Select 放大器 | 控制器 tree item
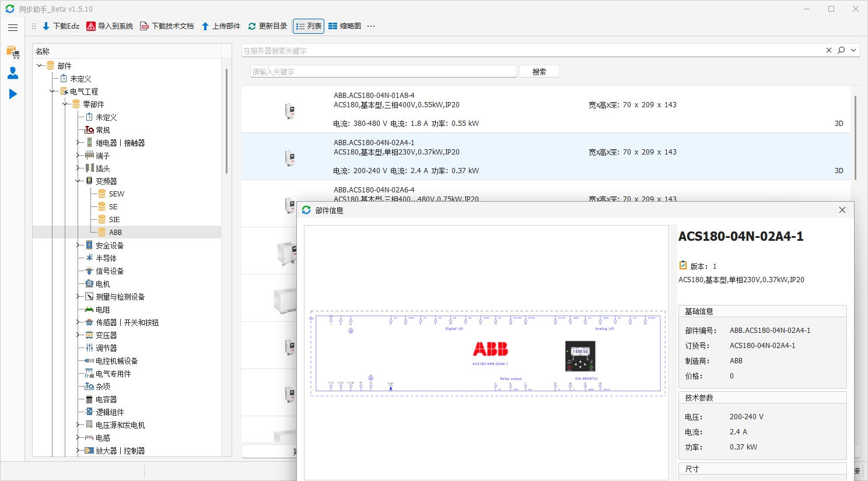Viewport: 868px width, 481px height. point(120,451)
